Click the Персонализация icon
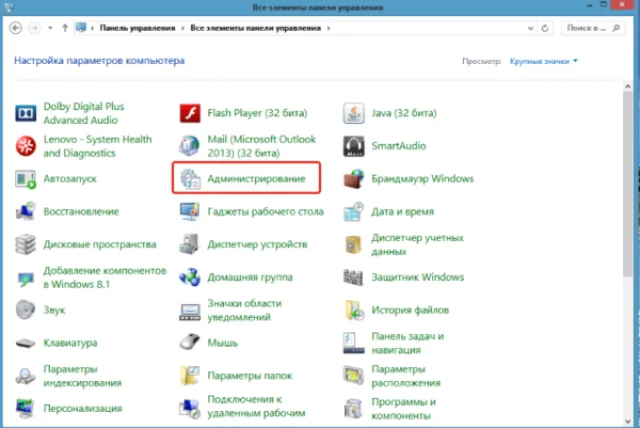Image resolution: width=640 pixels, height=428 pixels. 25,408
